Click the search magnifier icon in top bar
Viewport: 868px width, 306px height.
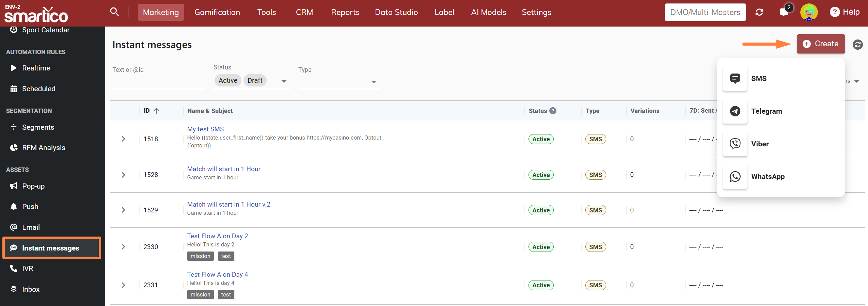114,12
